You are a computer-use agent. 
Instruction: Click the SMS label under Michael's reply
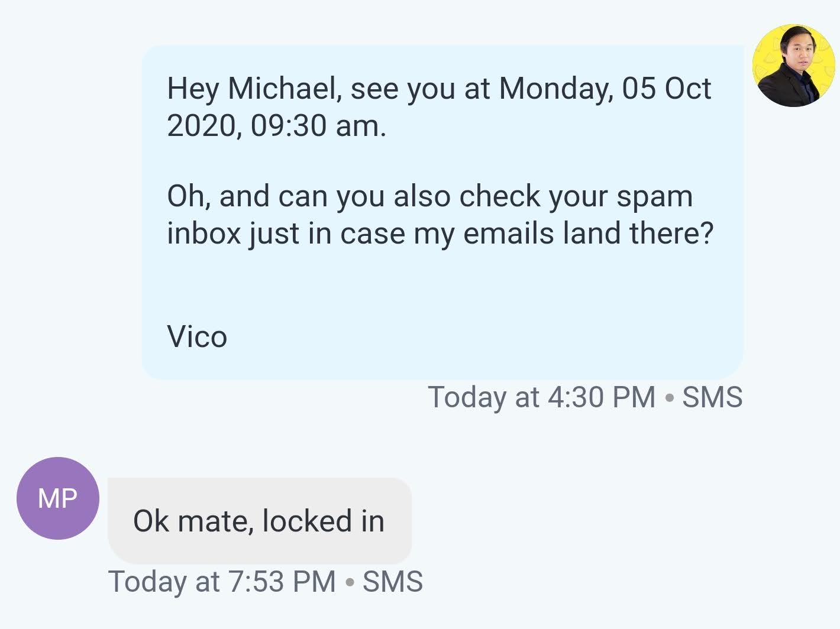click(x=392, y=581)
